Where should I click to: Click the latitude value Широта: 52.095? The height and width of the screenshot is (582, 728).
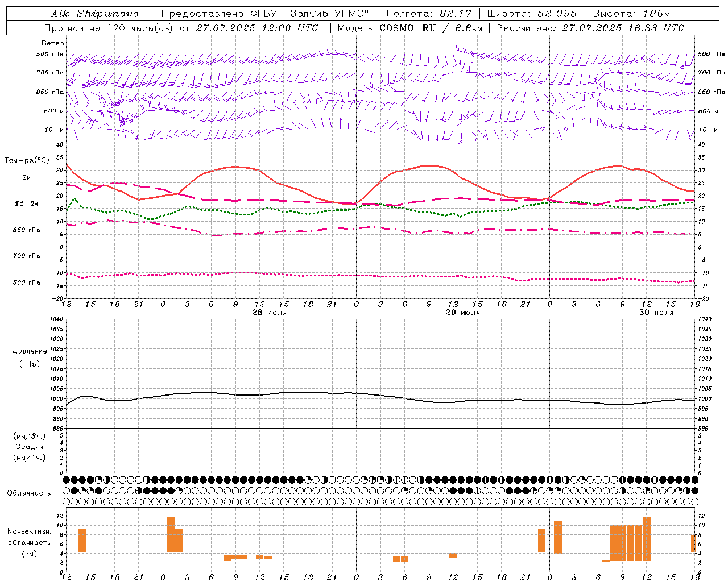point(532,14)
